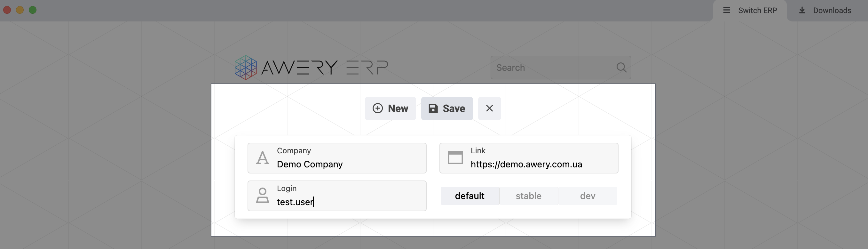Click the magnifying glass search icon
Screen dimensions: 868x249
(x=621, y=68)
